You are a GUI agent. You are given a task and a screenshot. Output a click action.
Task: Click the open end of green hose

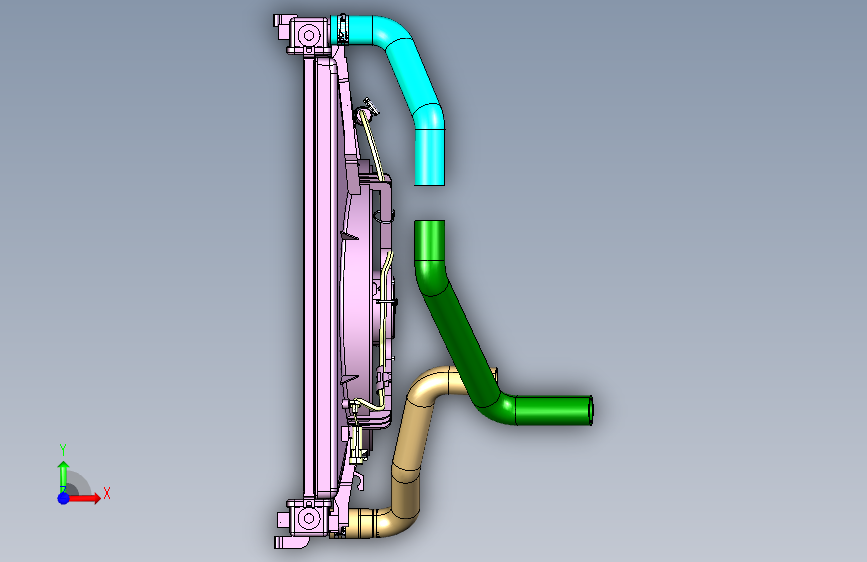coord(591,410)
